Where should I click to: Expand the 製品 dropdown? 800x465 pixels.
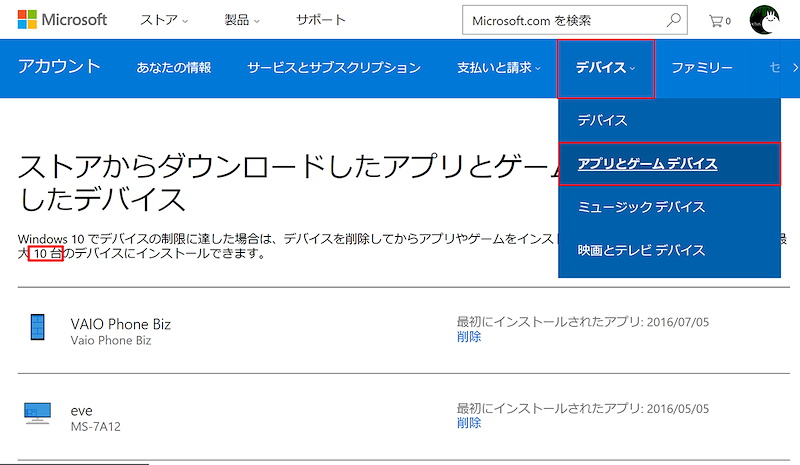click(242, 20)
